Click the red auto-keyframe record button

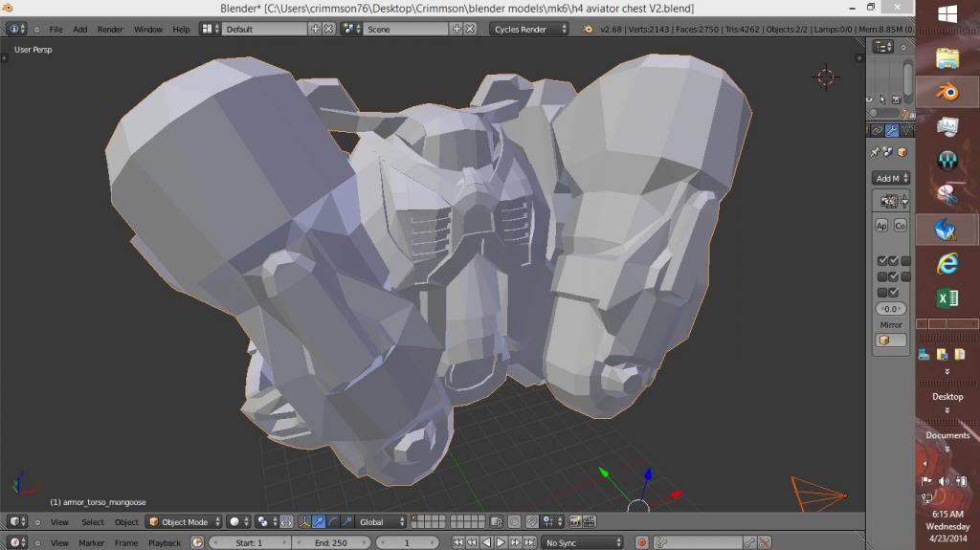(x=641, y=542)
